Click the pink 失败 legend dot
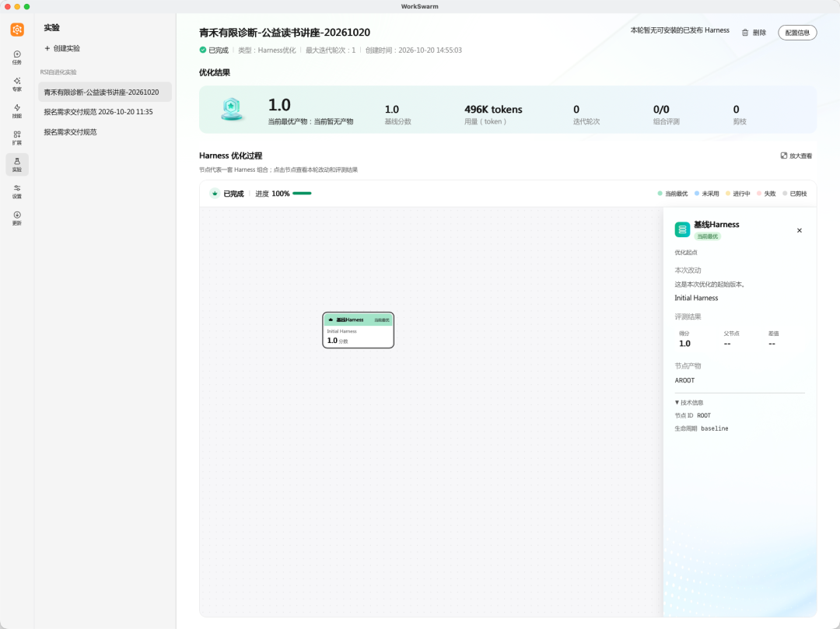The image size is (840, 629). (759, 194)
